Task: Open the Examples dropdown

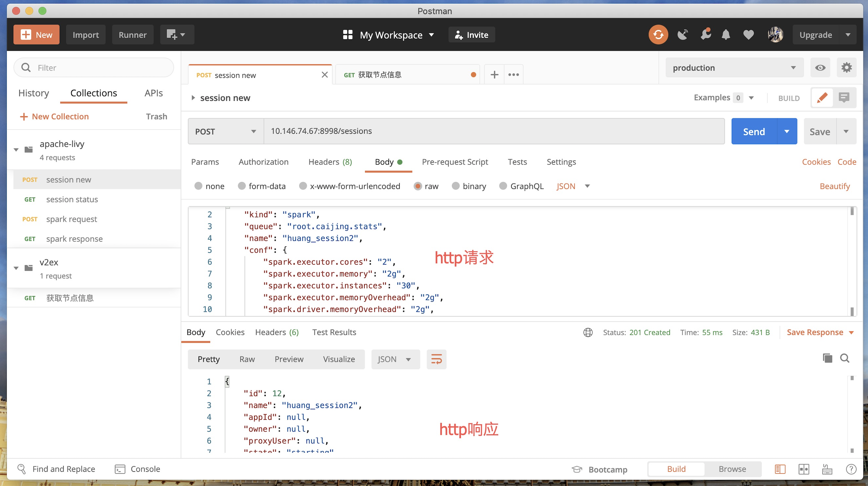Action: 723,97
